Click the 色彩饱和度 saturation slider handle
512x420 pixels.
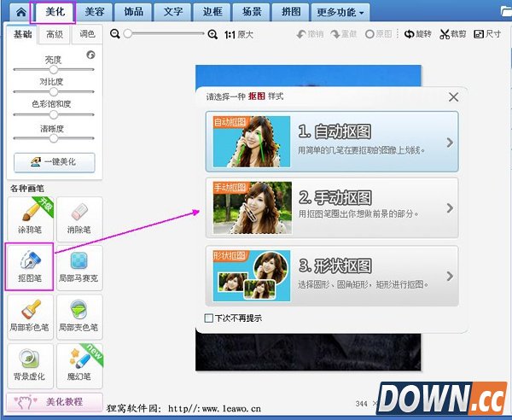pos(54,114)
